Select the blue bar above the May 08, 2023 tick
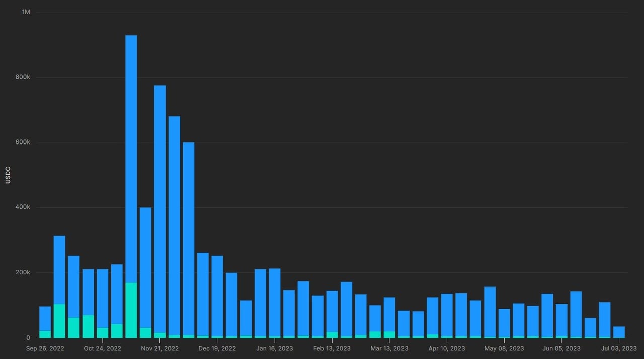Image resolution: width=644 pixels, height=359 pixels. [x=505, y=323]
